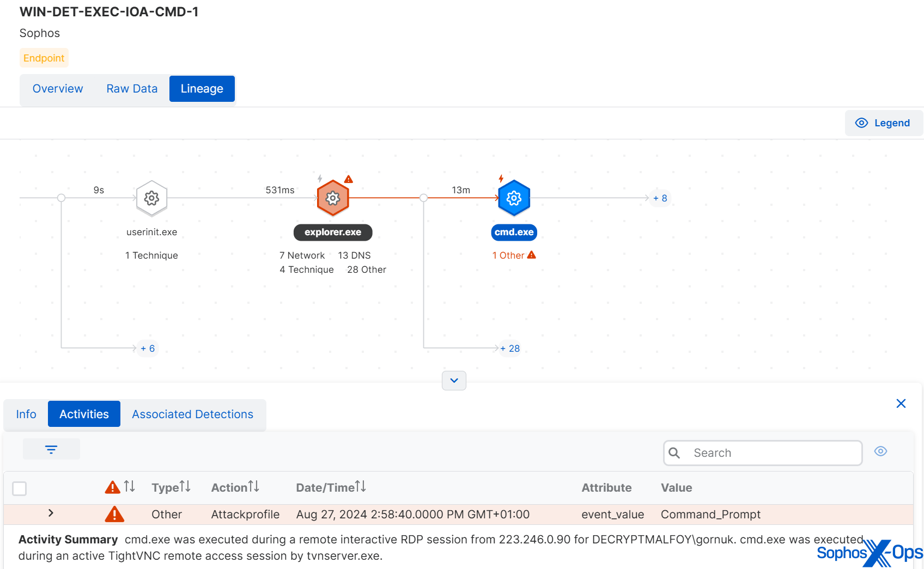Click the red alert icon in activity row
The width and height of the screenshot is (924, 569).
coord(114,514)
